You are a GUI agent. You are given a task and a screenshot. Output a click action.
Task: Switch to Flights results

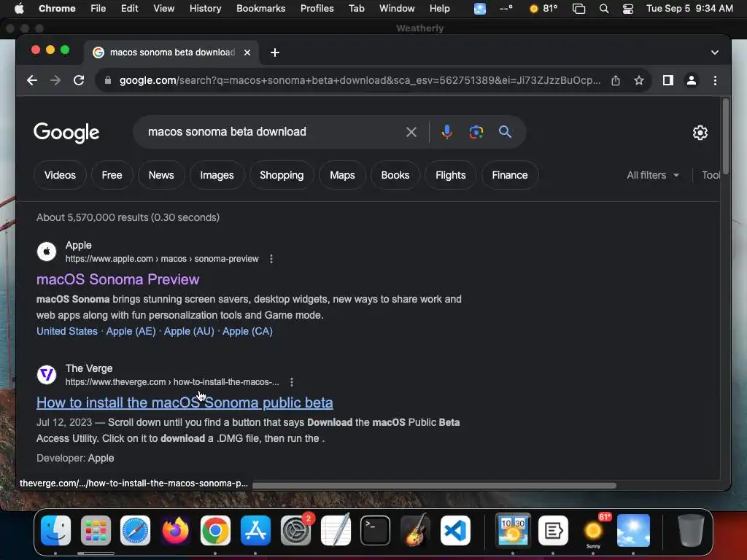(x=450, y=175)
